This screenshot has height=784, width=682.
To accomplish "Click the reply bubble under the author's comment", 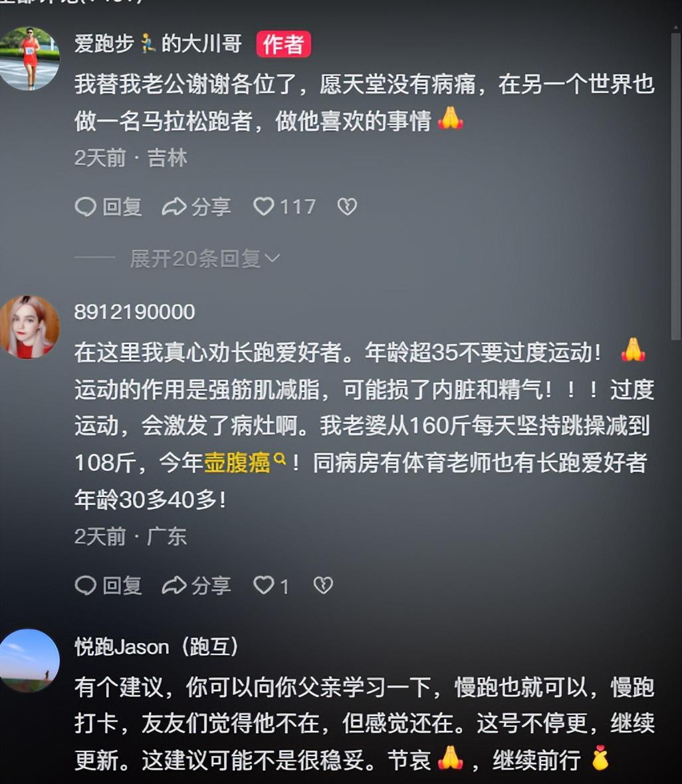I will pos(108,207).
